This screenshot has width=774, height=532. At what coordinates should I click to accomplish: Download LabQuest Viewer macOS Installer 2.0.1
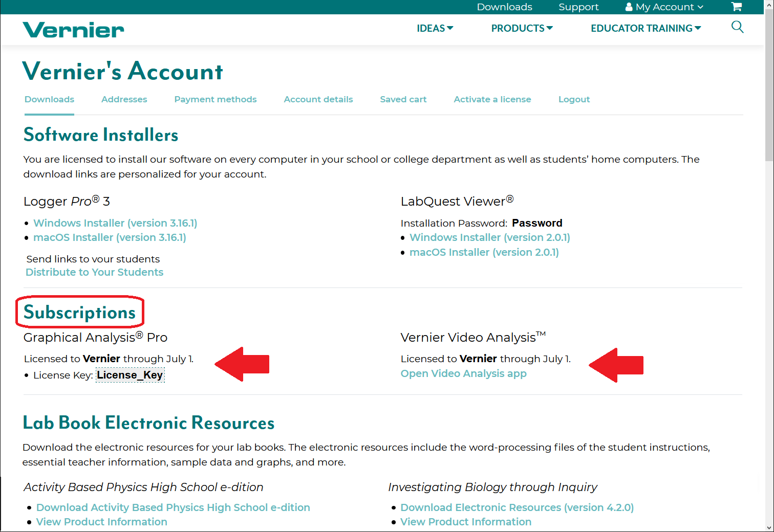click(x=484, y=252)
